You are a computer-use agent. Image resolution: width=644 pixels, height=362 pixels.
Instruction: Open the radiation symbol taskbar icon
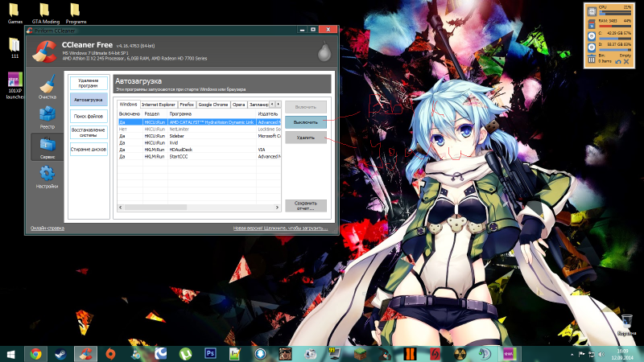coord(460,354)
